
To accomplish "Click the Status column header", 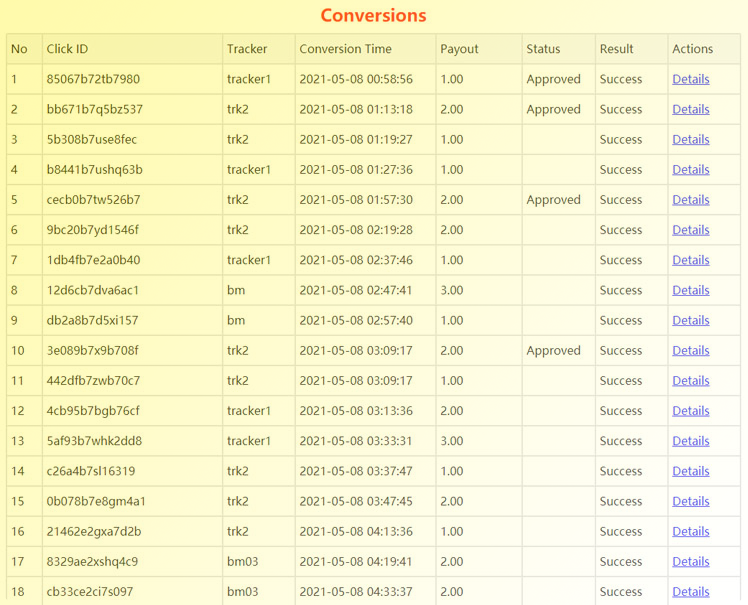I will [x=543, y=49].
